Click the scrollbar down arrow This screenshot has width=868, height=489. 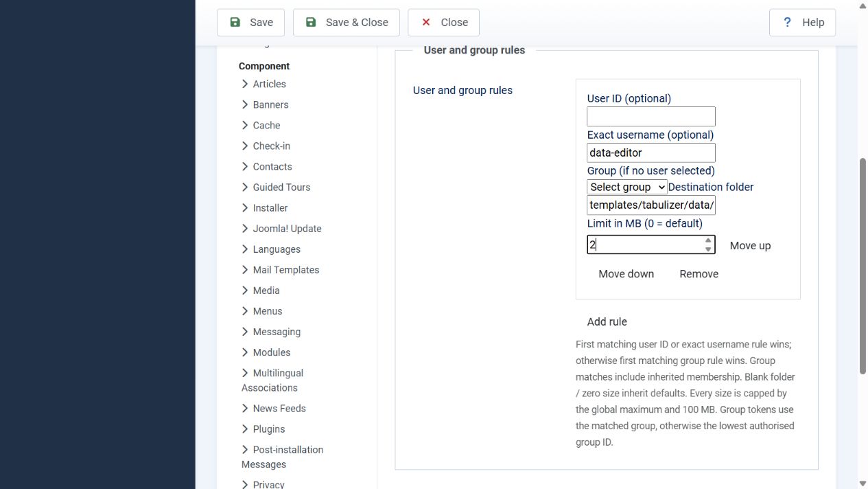863,483
